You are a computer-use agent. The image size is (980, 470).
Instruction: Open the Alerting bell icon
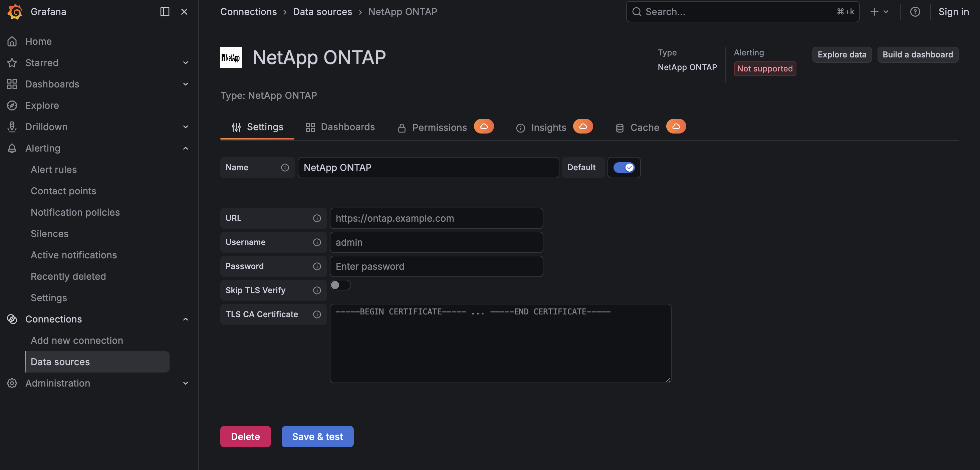click(x=12, y=148)
